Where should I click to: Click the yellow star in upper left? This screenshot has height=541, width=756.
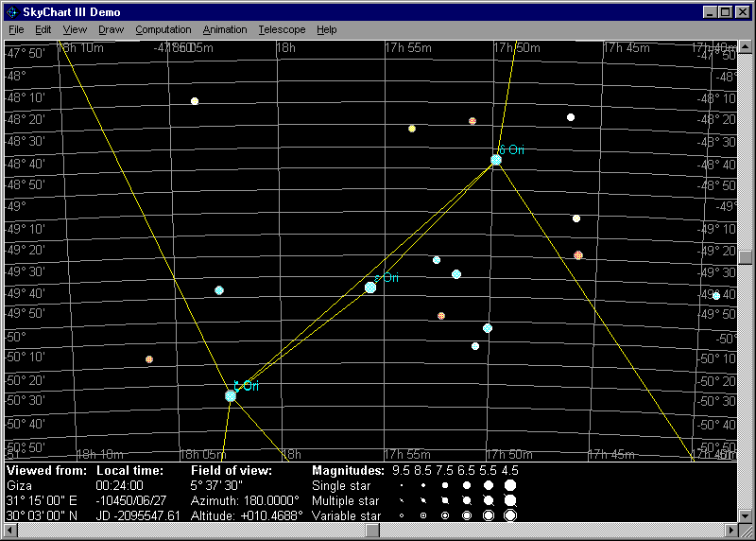coord(195,101)
